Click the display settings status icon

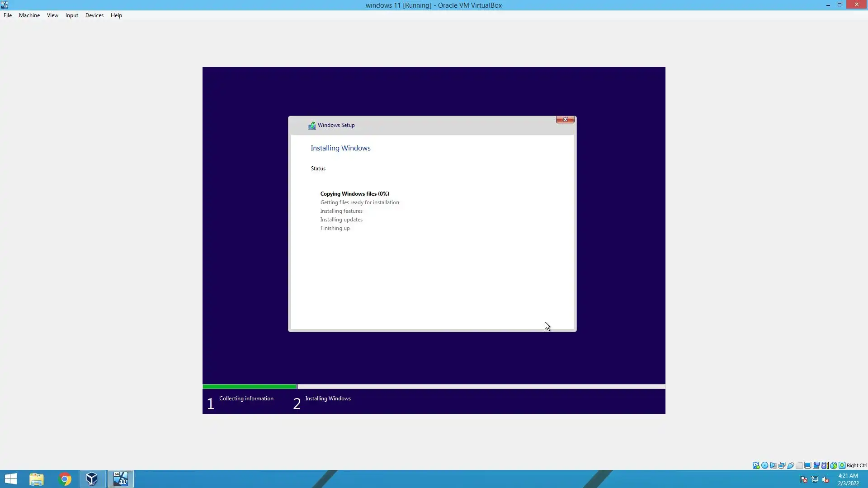(x=807, y=465)
